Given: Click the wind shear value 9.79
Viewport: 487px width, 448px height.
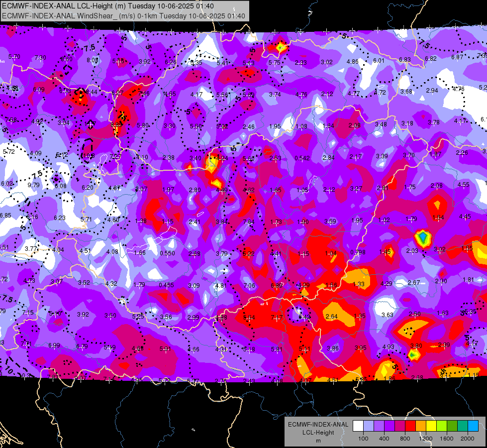Looking at the screenshot, I should click(x=33, y=185).
